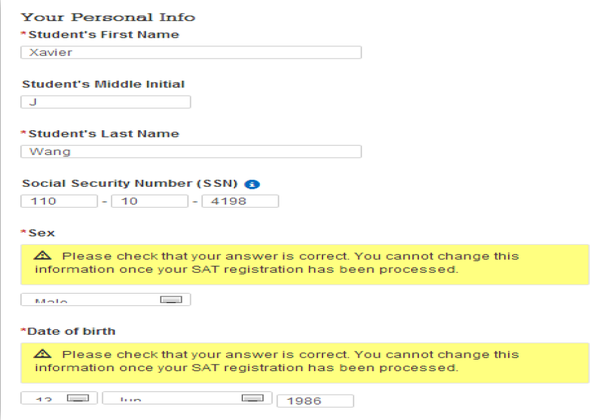Click warning triangle icon in Sex notice
The height and width of the screenshot is (420, 600).
pos(42,256)
